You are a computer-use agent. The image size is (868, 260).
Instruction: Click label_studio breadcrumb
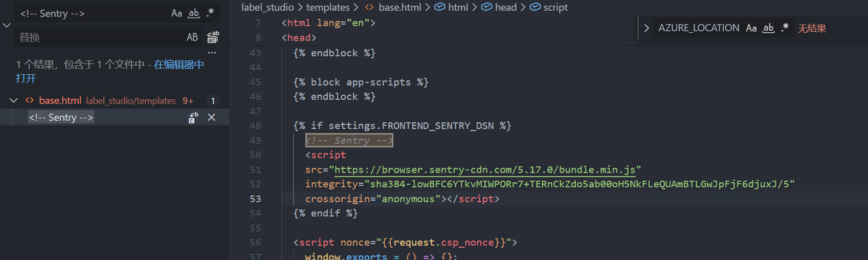click(268, 7)
